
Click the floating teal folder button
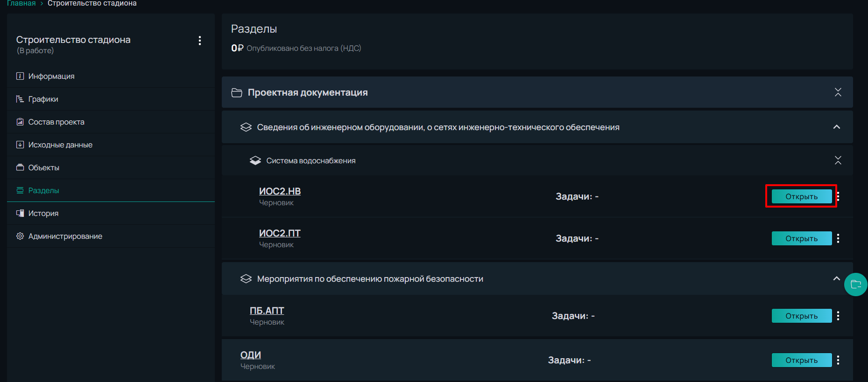coord(855,285)
